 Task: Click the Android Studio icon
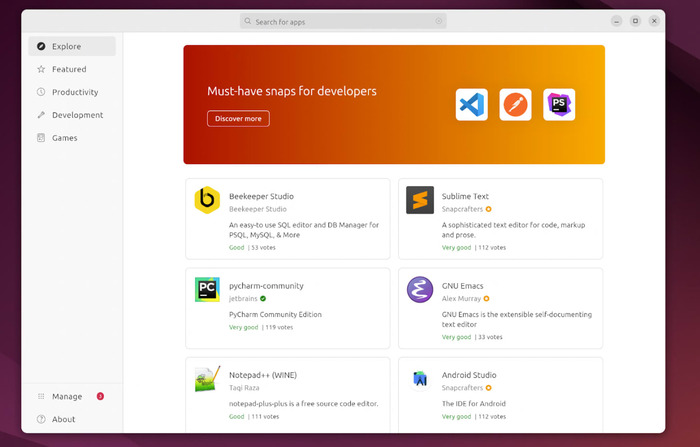click(x=420, y=379)
